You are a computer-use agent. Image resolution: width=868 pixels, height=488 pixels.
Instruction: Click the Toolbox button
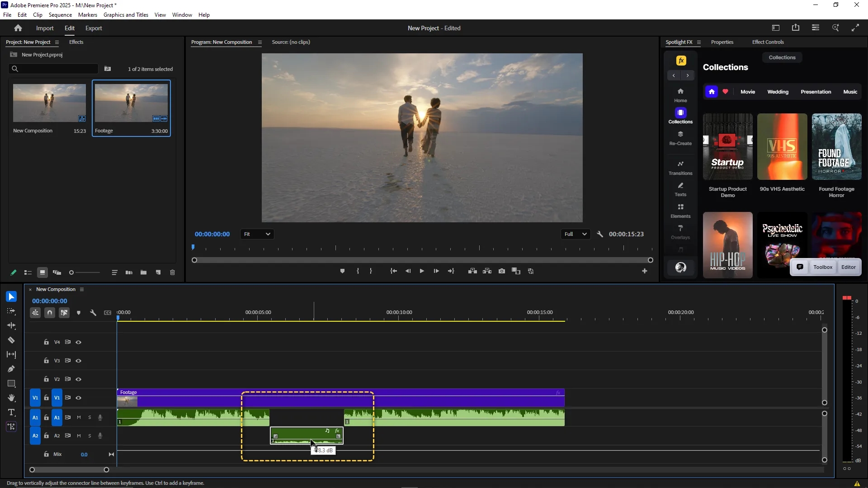823,267
